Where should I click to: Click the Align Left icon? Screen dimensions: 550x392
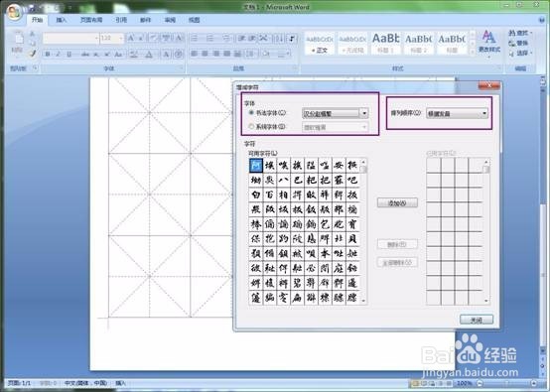pos(194,54)
